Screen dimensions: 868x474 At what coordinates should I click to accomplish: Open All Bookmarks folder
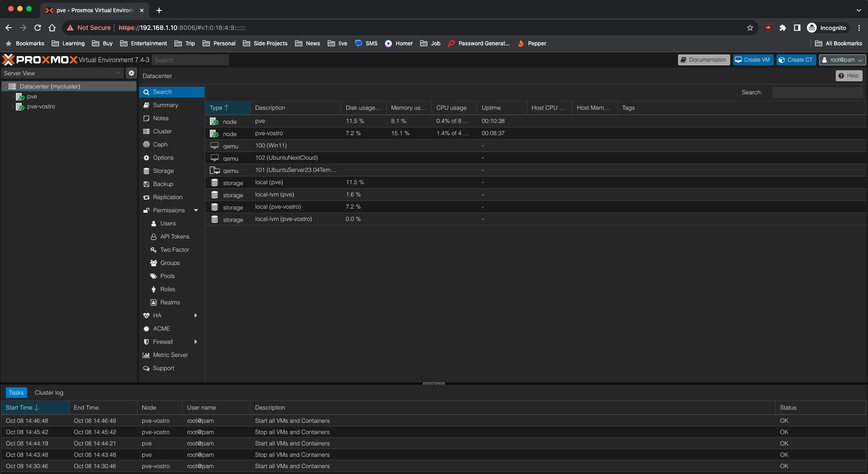pyautogui.click(x=839, y=43)
